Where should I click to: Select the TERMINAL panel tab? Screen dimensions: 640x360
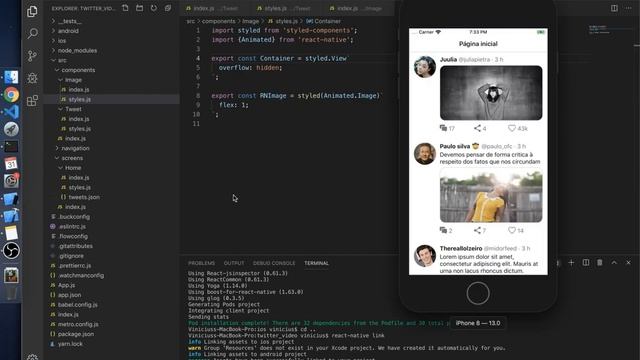[316, 263]
